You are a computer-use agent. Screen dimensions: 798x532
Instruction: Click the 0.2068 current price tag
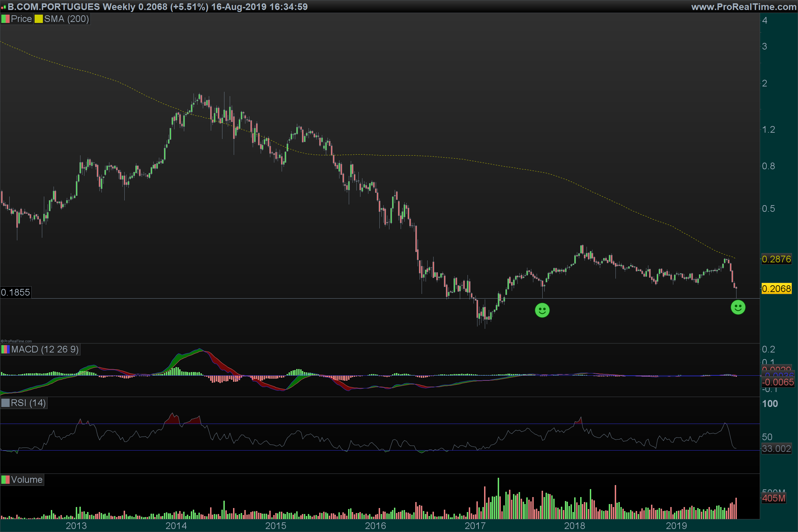pyautogui.click(x=776, y=289)
